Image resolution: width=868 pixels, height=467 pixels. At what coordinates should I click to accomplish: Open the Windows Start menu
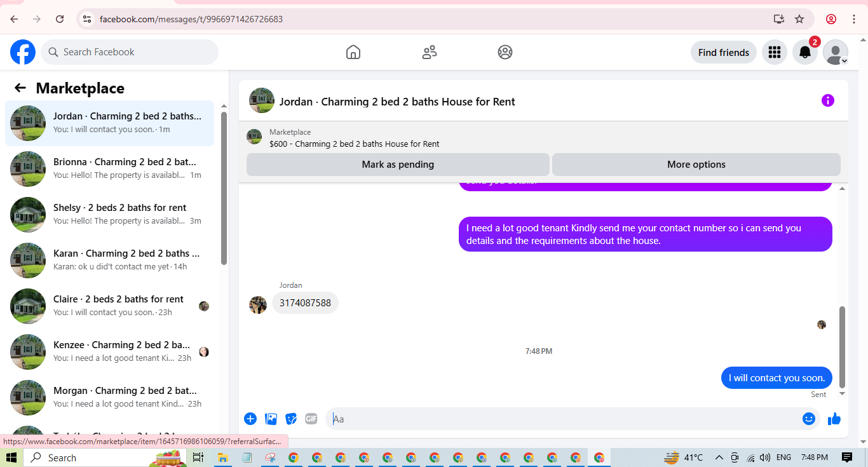11,457
